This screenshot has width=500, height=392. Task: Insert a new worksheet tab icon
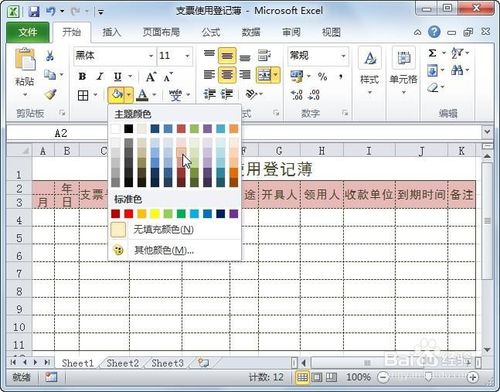coord(203,363)
